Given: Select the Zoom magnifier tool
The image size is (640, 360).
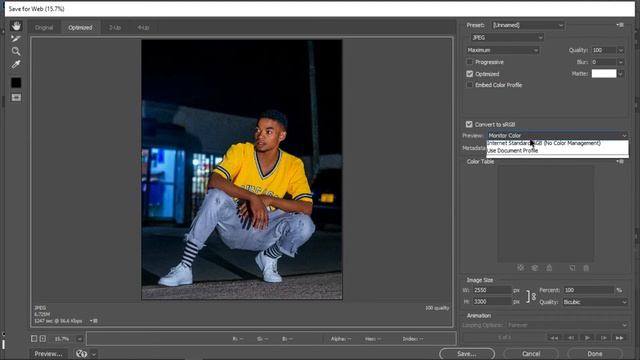Looking at the screenshot, I should pyautogui.click(x=16, y=51).
